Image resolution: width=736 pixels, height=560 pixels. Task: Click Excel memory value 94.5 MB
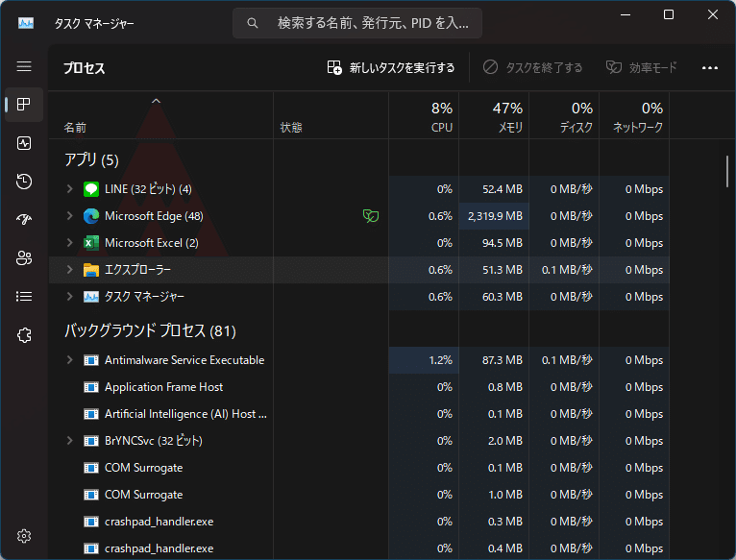503,243
